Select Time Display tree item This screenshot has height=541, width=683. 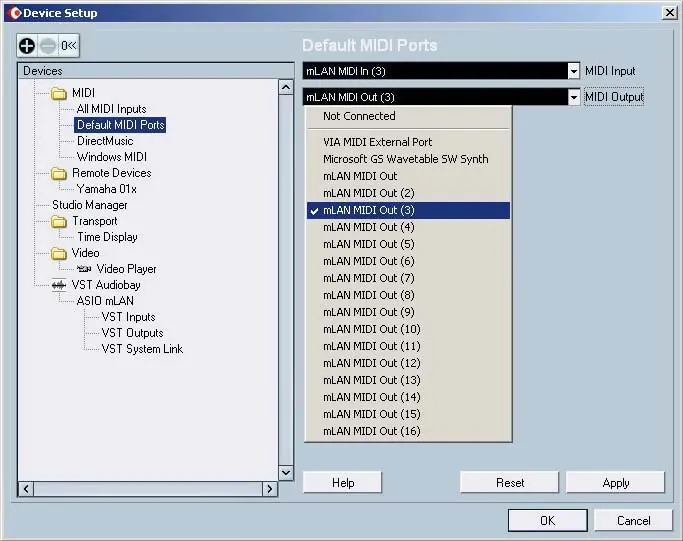coord(108,237)
